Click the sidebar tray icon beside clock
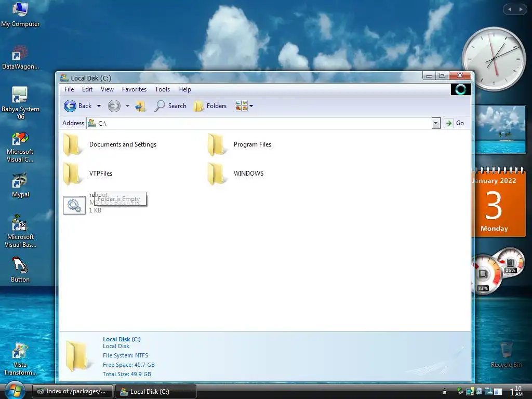This screenshot has height=399, width=532. [x=498, y=392]
